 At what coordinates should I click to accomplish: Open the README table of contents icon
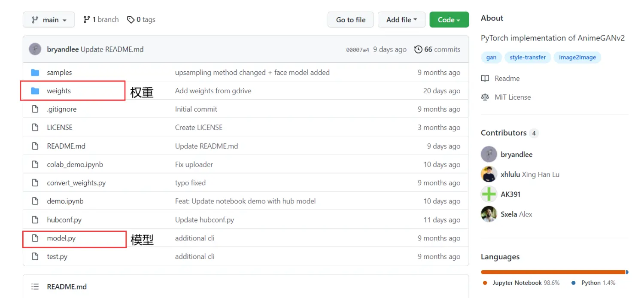click(x=35, y=286)
